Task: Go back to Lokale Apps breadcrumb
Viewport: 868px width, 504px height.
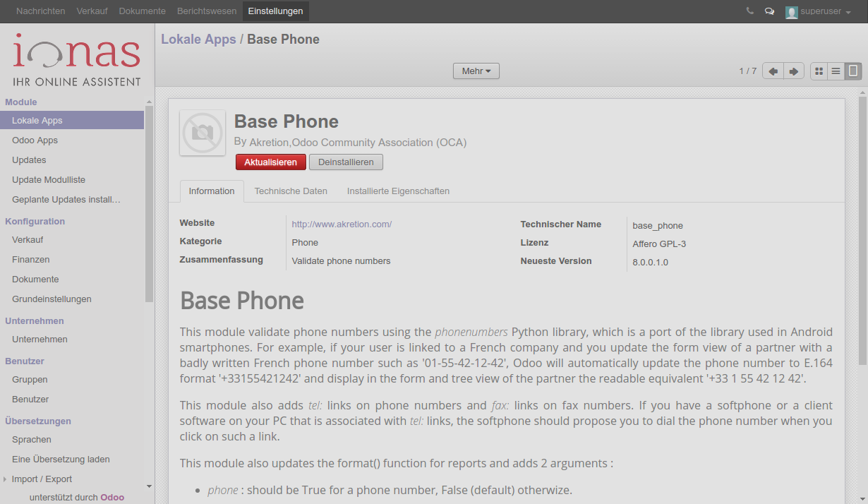Action: [x=198, y=40]
